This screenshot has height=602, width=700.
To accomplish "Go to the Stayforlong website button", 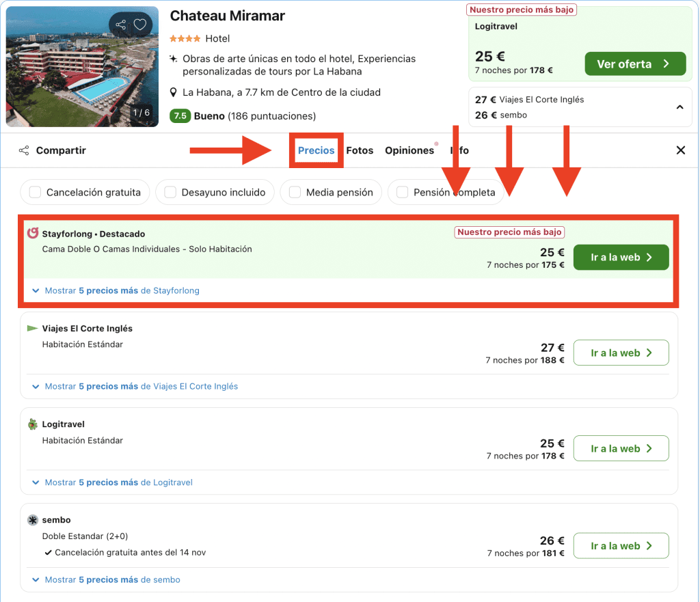I will coord(620,258).
